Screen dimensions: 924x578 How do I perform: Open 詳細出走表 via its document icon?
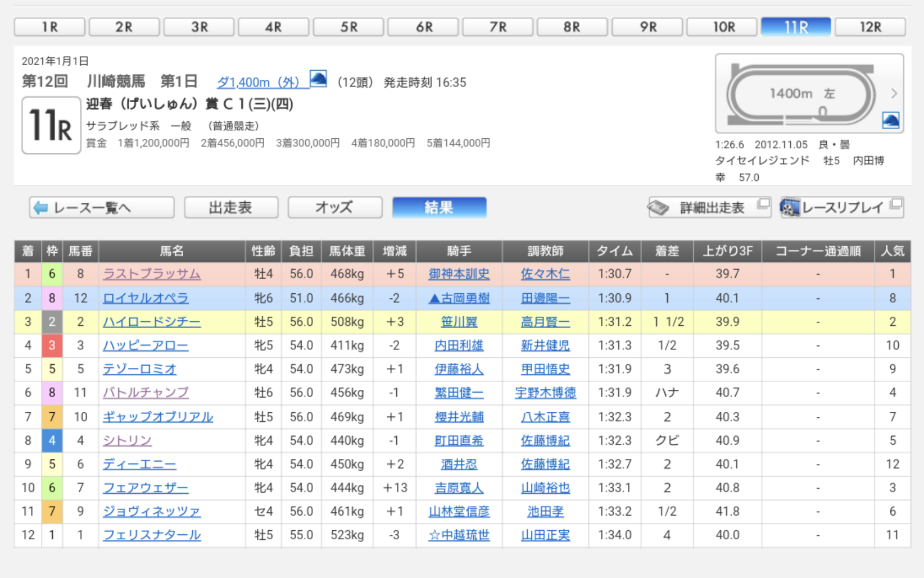click(659, 208)
